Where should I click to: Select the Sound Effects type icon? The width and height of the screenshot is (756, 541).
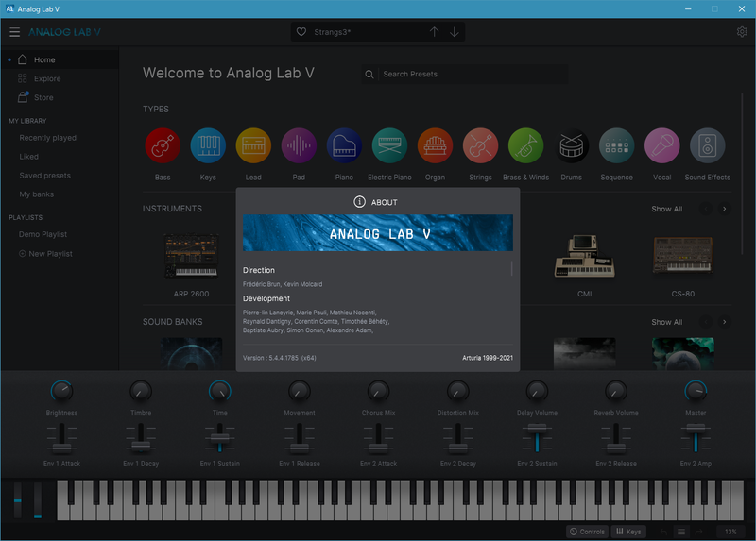coord(707,145)
